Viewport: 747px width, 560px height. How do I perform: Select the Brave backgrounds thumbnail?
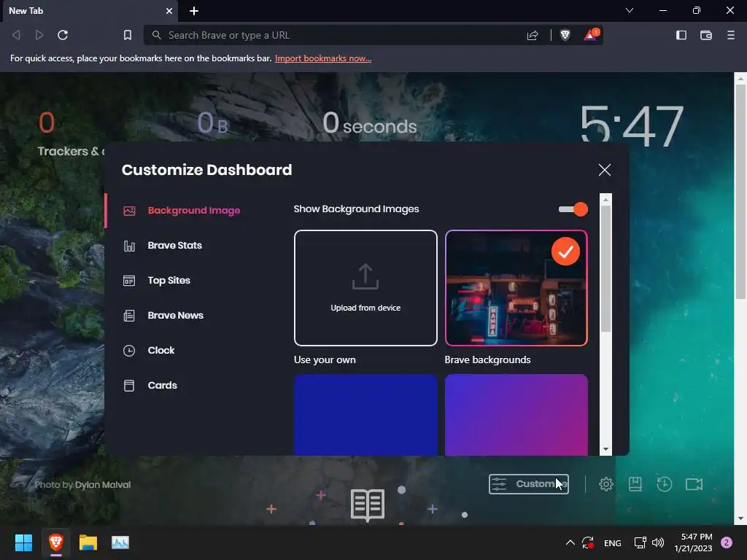[516, 288]
